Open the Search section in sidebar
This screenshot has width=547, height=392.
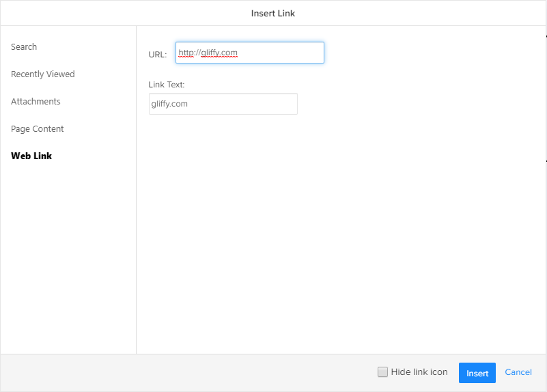[24, 46]
